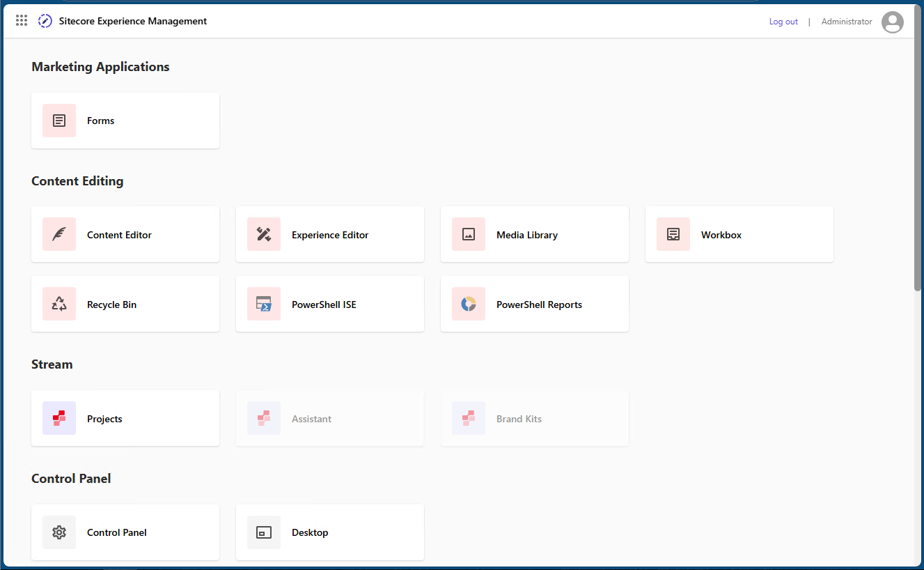924x570 pixels.
Task: Open the user profile avatar
Action: [893, 22]
